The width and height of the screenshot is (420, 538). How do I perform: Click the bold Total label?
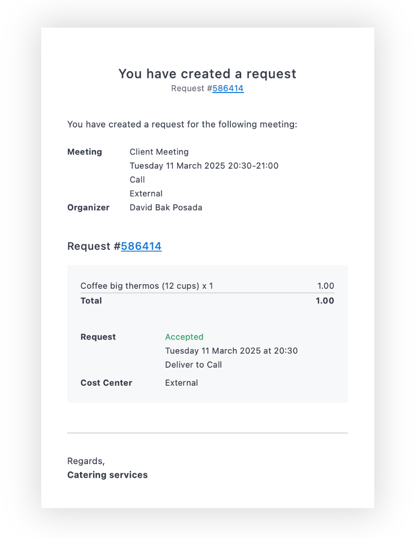tap(91, 301)
